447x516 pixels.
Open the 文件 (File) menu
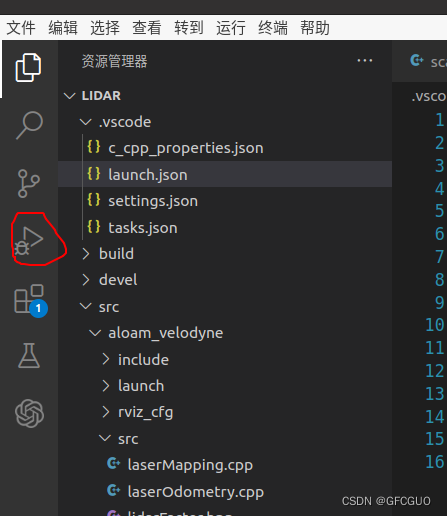click(21, 28)
